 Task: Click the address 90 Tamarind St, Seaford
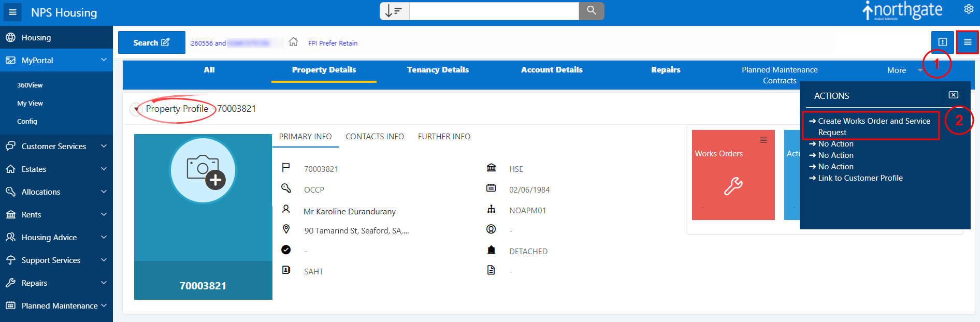click(x=356, y=231)
